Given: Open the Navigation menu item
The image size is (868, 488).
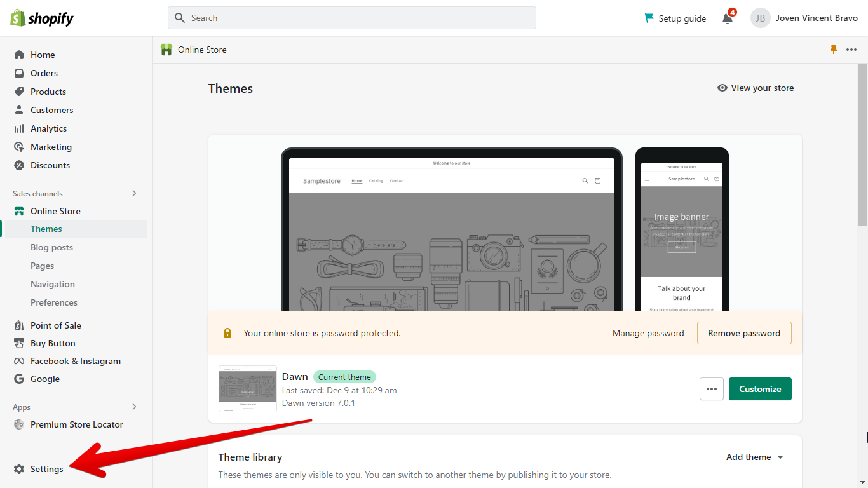Looking at the screenshot, I should (53, 284).
